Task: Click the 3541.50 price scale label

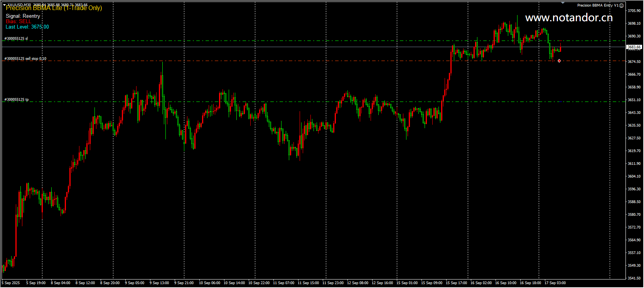Action: pos(634,278)
